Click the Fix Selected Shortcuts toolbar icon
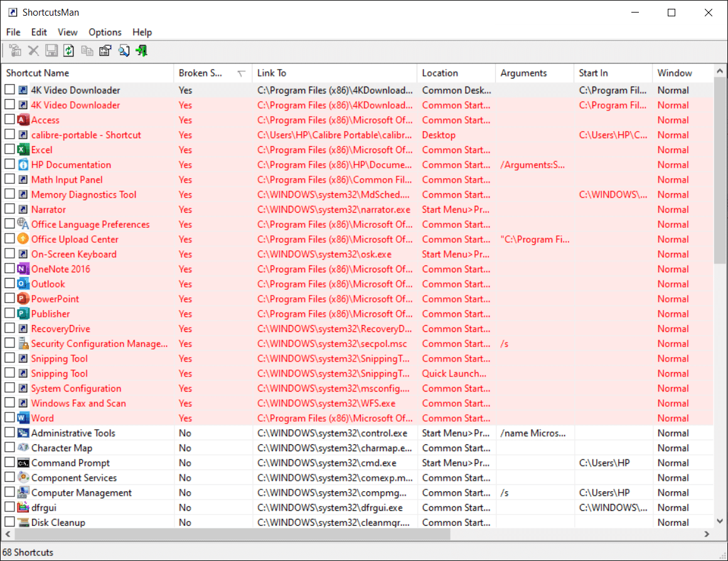The image size is (728, 561). (15, 51)
